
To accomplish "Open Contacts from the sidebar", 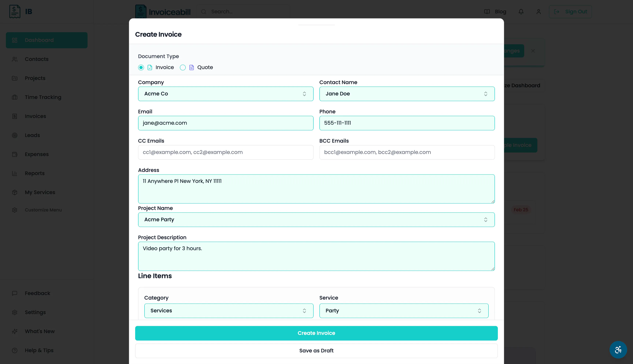I will click(x=47, y=59).
